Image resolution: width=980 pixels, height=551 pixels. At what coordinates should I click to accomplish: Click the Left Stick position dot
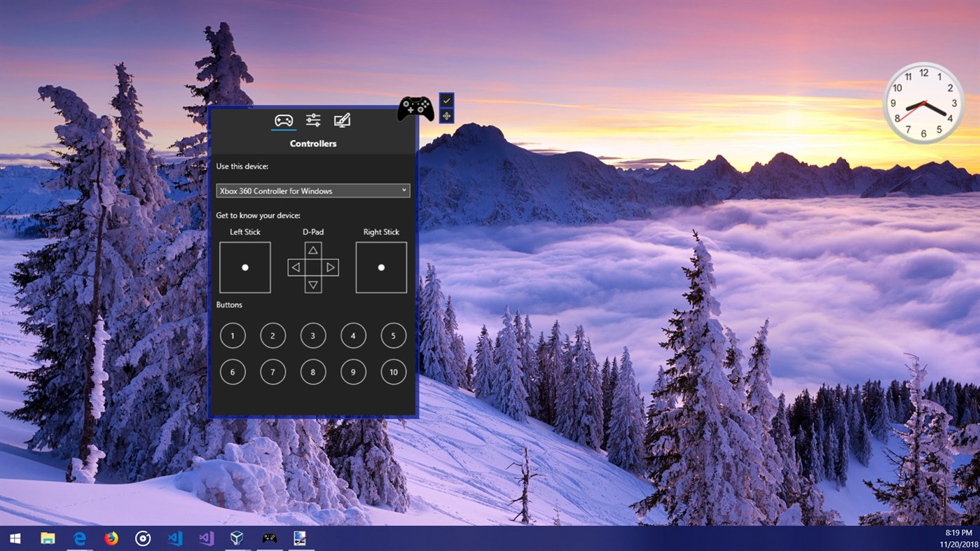[244, 267]
